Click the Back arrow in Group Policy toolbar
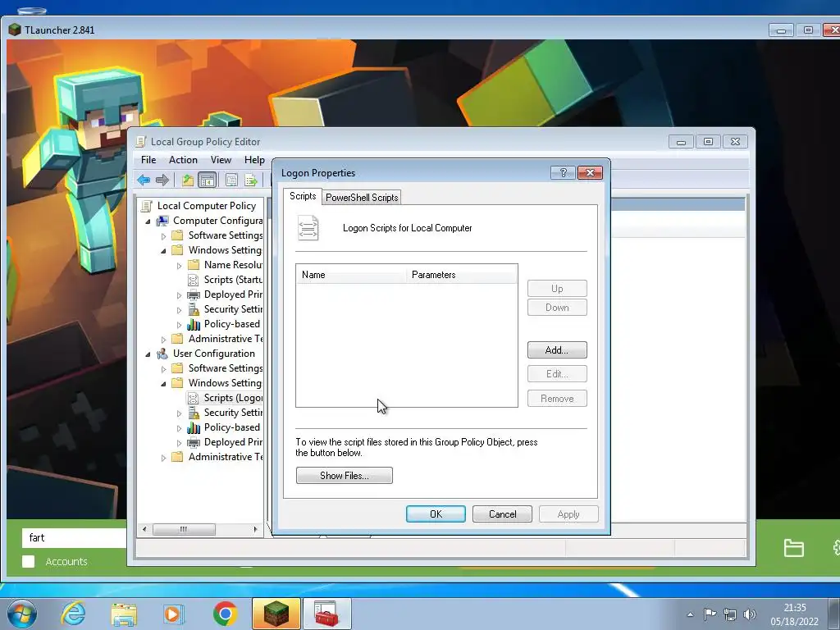 click(x=144, y=180)
